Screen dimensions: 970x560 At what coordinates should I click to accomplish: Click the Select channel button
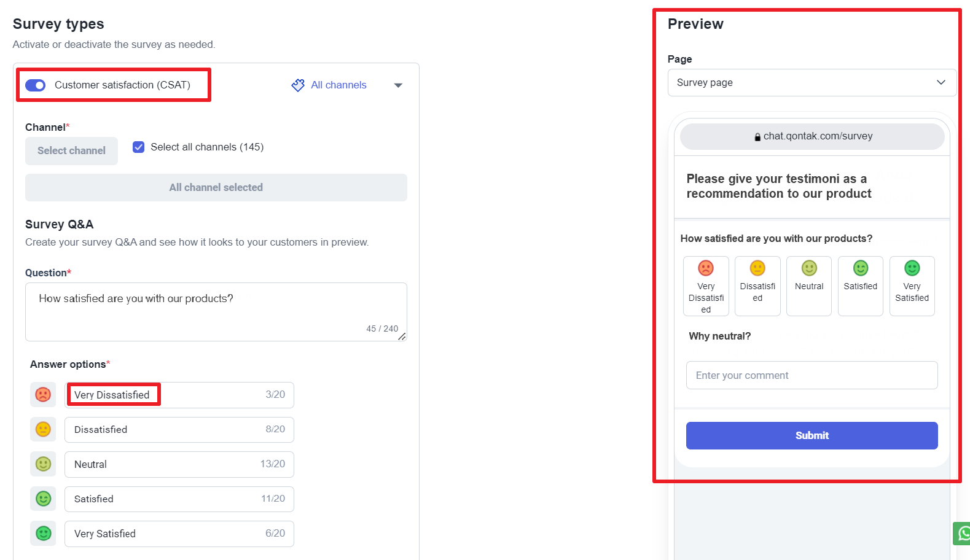pyautogui.click(x=71, y=150)
